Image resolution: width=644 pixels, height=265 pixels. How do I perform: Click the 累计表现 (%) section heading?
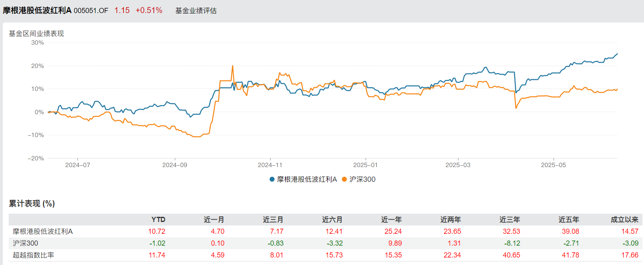pos(32,203)
